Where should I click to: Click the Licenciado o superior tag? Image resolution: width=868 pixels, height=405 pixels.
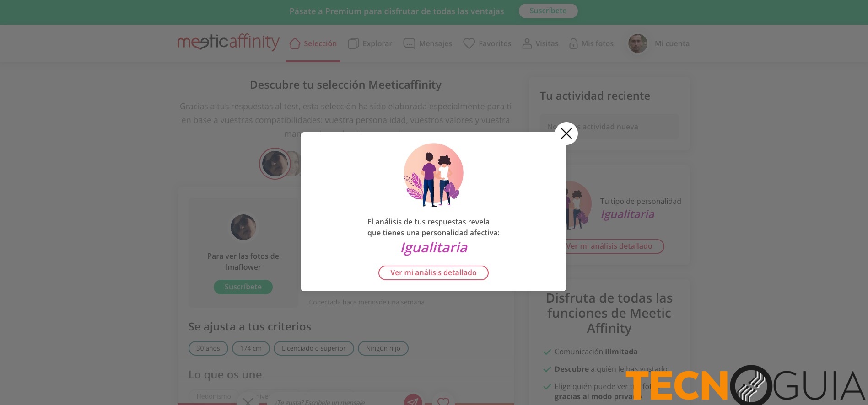[x=314, y=348]
